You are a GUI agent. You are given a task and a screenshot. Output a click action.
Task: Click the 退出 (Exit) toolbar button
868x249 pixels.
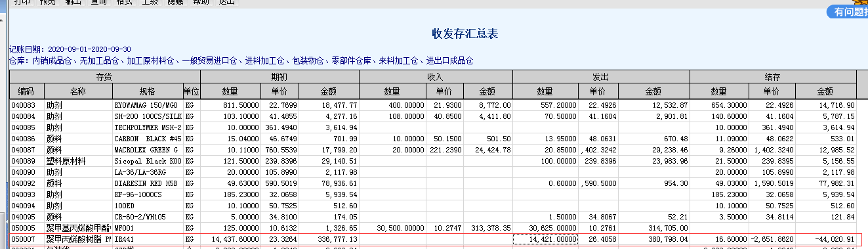coord(226,2)
